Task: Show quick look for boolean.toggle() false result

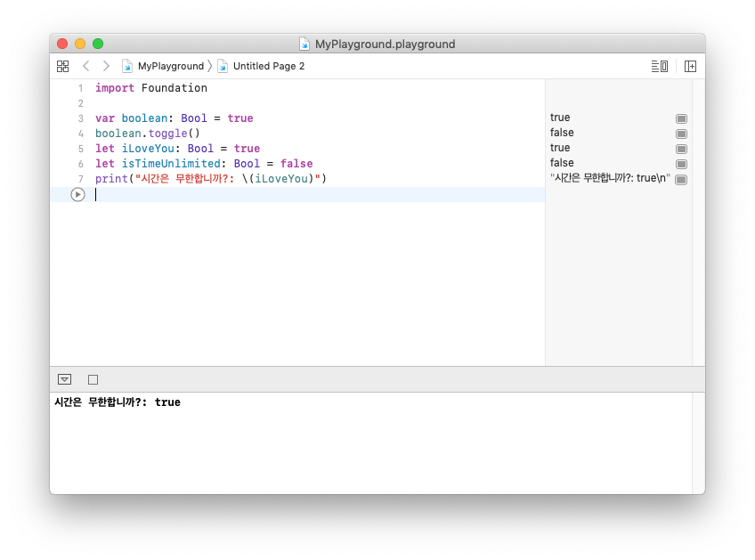Action: click(x=681, y=134)
